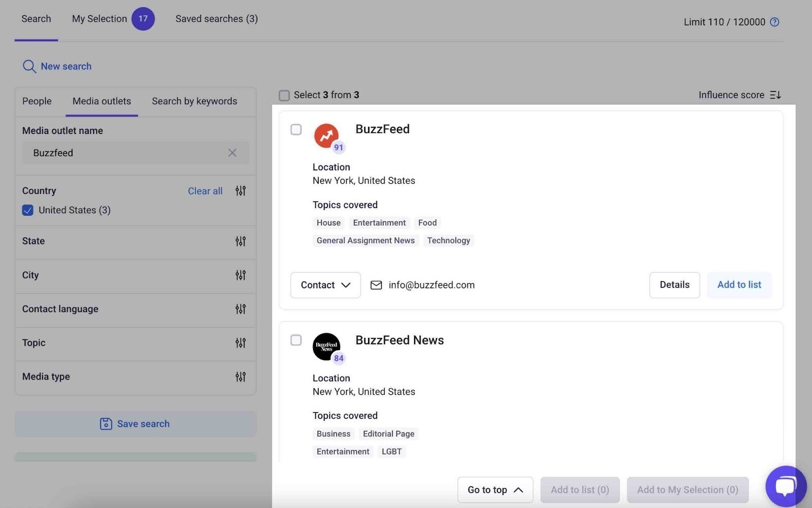Click the Save search button
812x508 pixels.
pyautogui.click(x=136, y=424)
